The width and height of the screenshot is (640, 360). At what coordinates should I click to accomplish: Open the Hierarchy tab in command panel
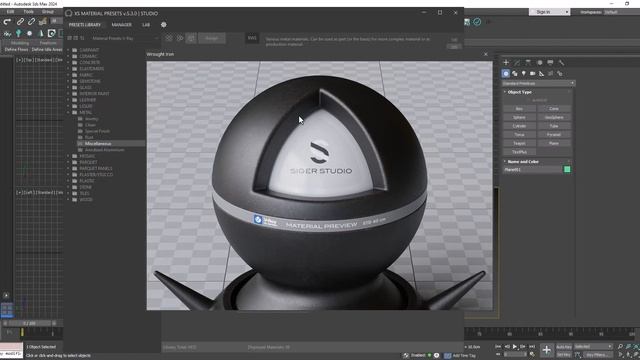pos(528,62)
